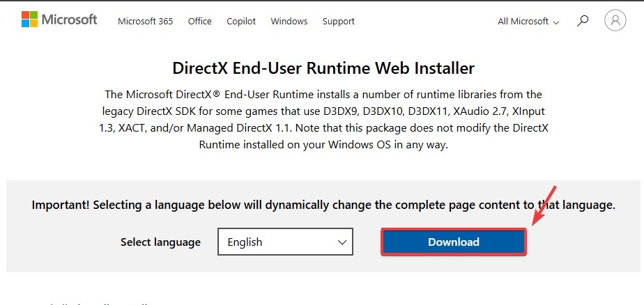
Task: Click the word "Download" on the button
Action: [453, 242]
